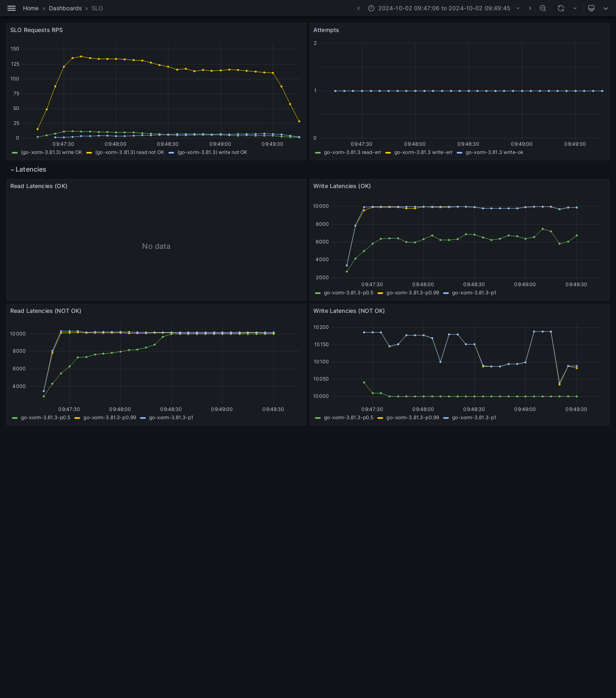Shift time range forward arrow
This screenshot has height=698, width=616.
click(x=530, y=8)
